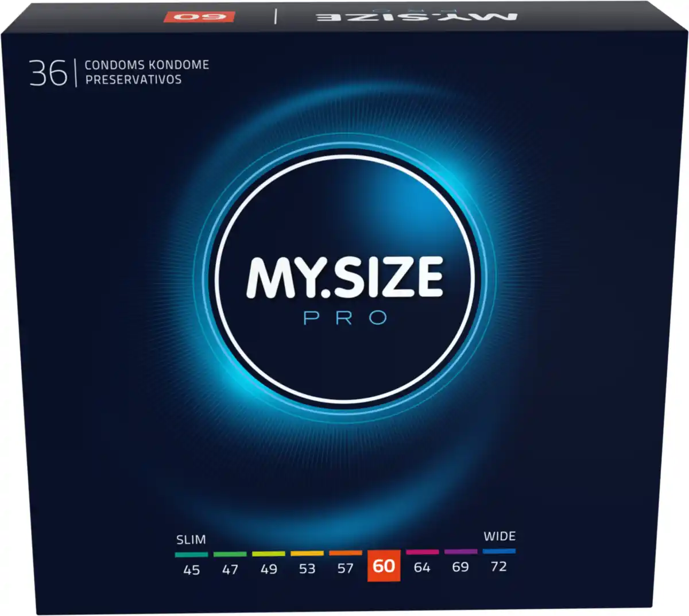Click the size 47 number

[230, 569]
